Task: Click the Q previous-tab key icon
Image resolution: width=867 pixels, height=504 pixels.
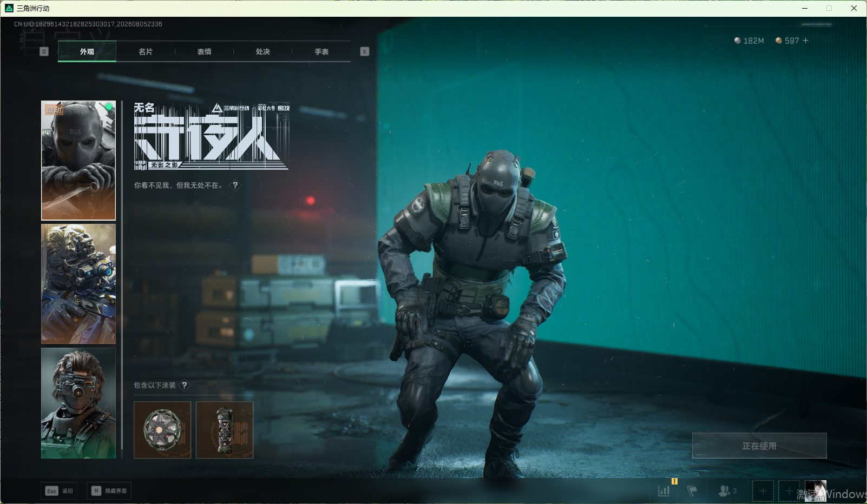Action: point(44,51)
